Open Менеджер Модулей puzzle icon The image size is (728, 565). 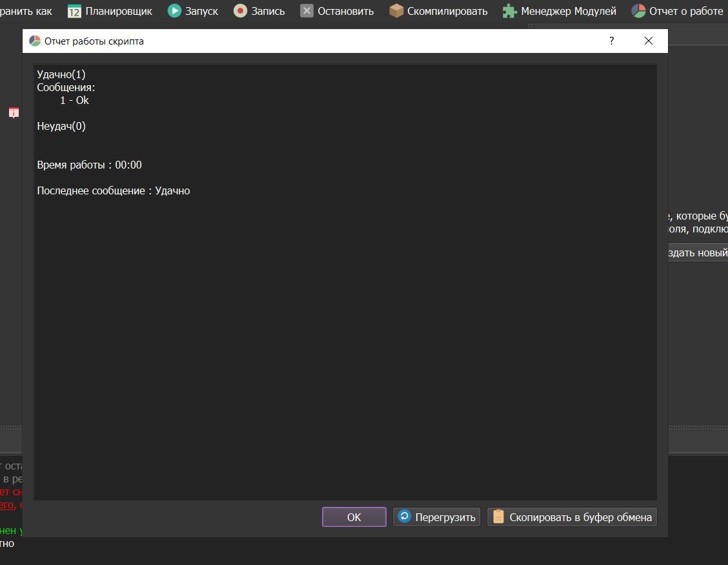click(x=510, y=11)
